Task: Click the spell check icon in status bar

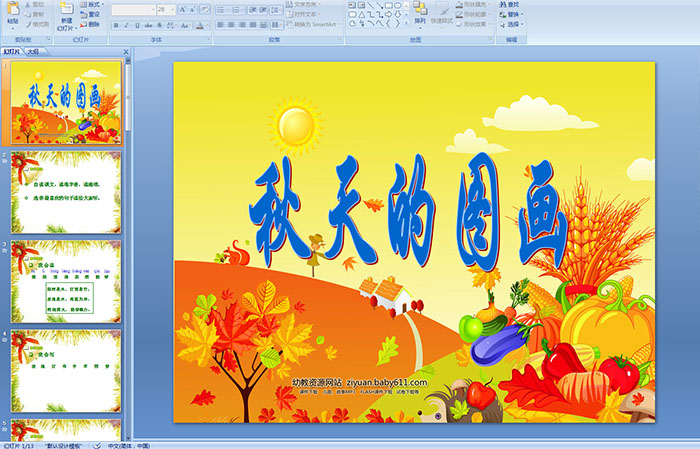Action: (96, 445)
